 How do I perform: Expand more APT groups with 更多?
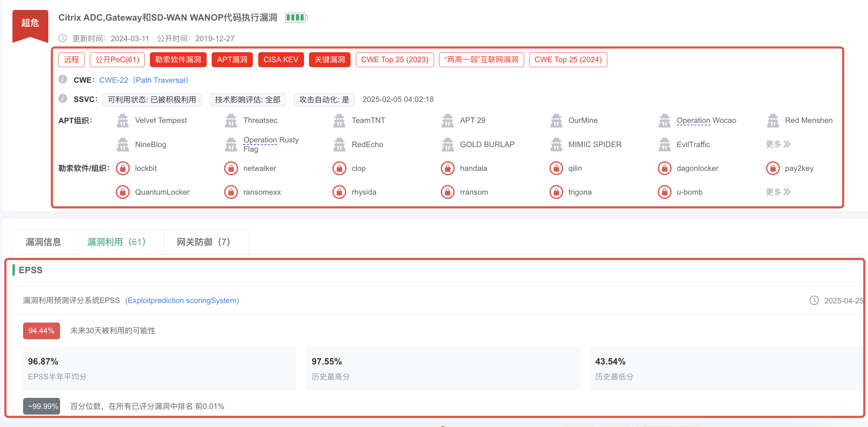pyautogui.click(x=778, y=144)
